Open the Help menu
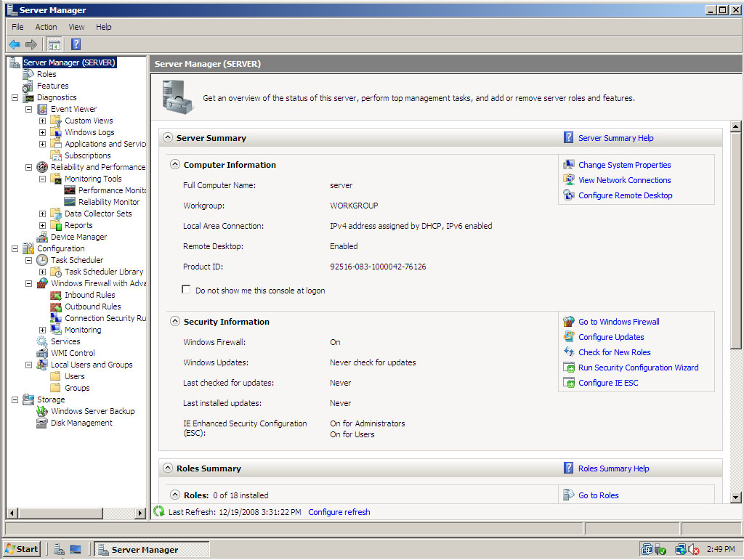The image size is (744, 560). click(x=103, y=27)
